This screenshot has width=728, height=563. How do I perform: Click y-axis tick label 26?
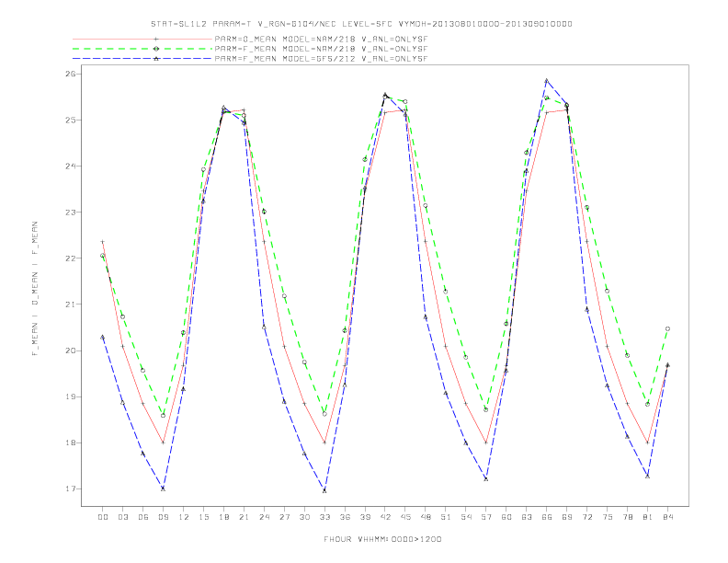[71, 74]
